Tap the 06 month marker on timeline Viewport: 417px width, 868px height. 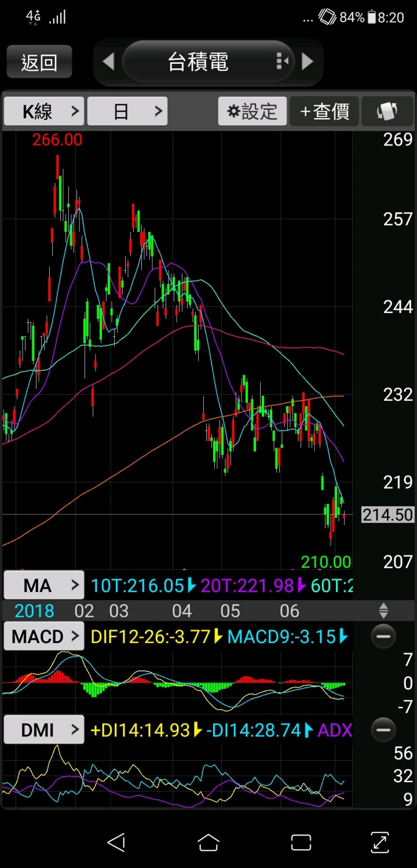tap(290, 611)
